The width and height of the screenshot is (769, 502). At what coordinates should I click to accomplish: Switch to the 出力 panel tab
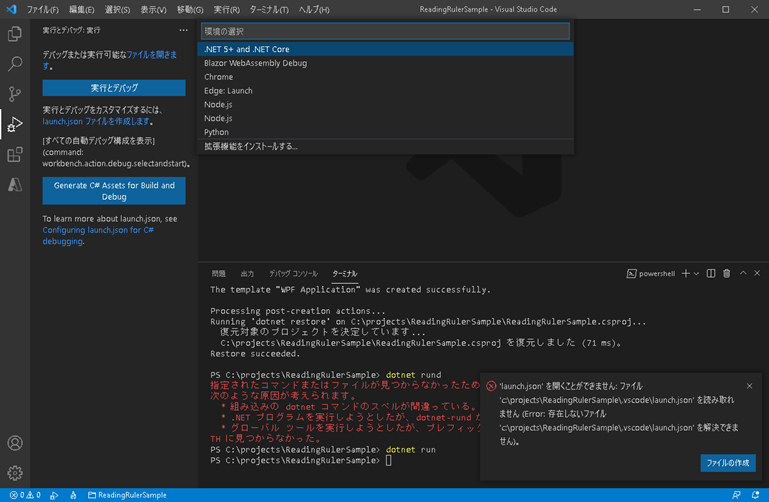click(247, 274)
